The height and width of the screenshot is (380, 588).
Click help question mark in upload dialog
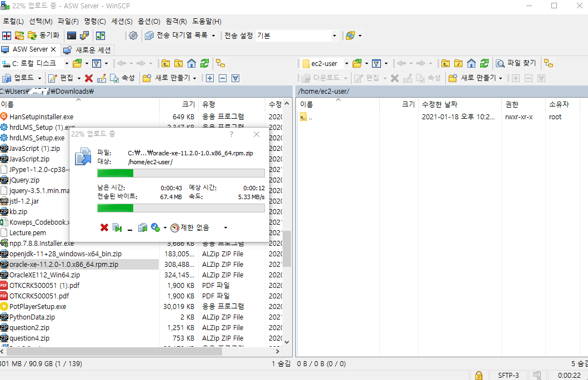[x=232, y=134]
